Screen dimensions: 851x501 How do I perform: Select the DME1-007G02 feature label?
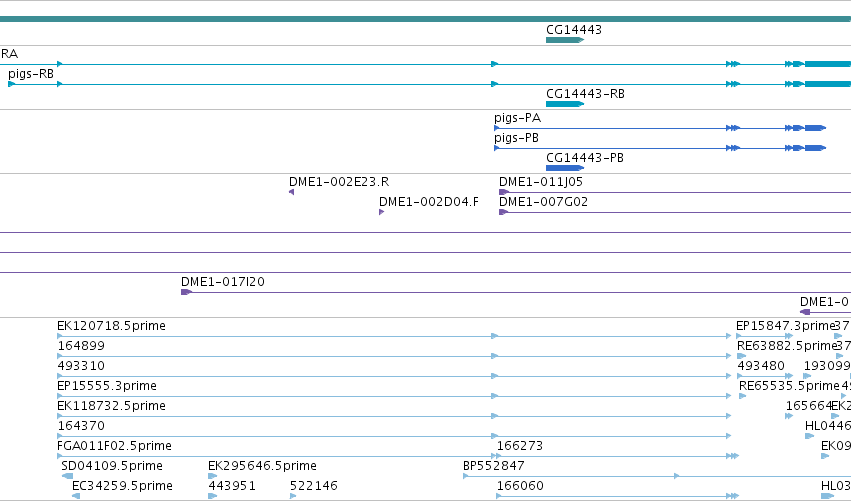tap(543, 202)
